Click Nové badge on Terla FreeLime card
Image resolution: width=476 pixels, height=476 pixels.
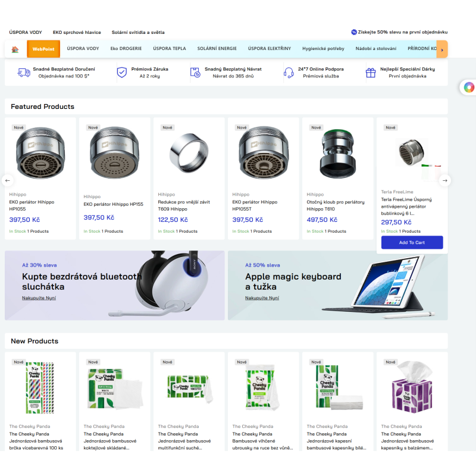tap(390, 127)
